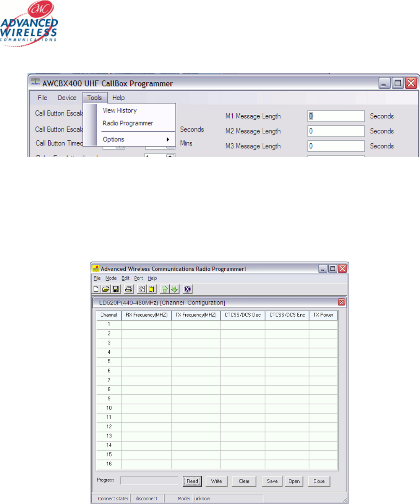
Task: Select channel row 5
Action: (x=217, y=362)
